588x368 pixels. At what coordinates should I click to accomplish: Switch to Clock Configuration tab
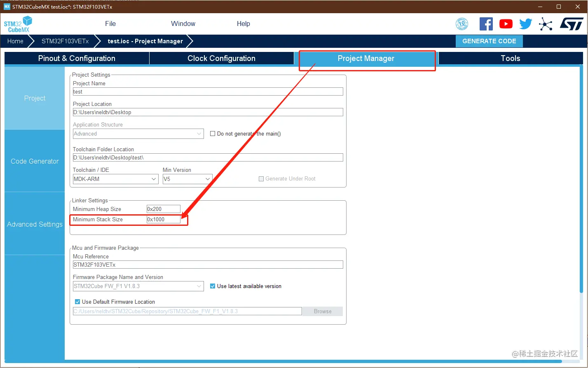[222, 58]
